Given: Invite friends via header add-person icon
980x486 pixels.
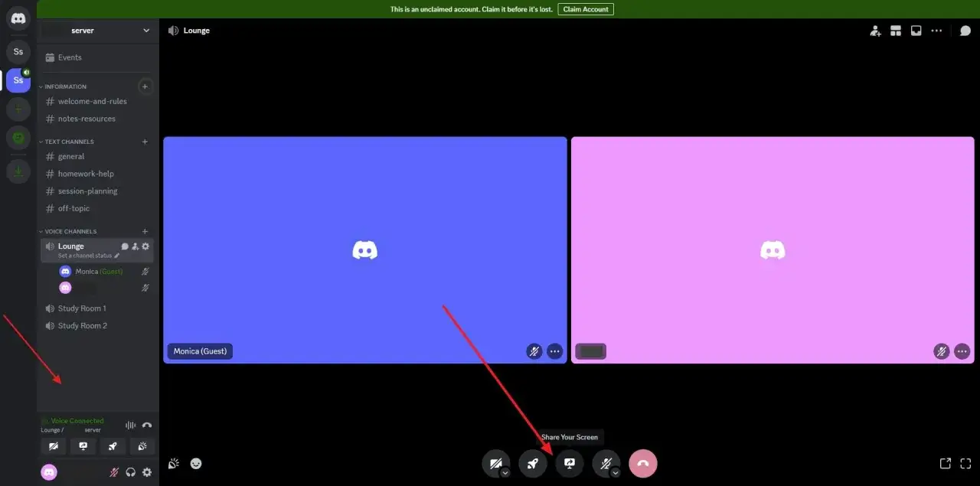Looking at the screenshot, I should [x=875, y=31].
